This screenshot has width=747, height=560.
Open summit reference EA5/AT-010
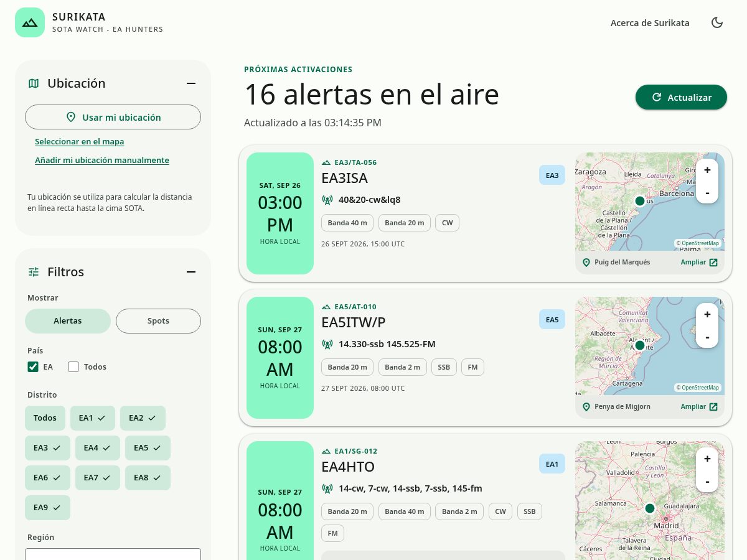[355, 307]
